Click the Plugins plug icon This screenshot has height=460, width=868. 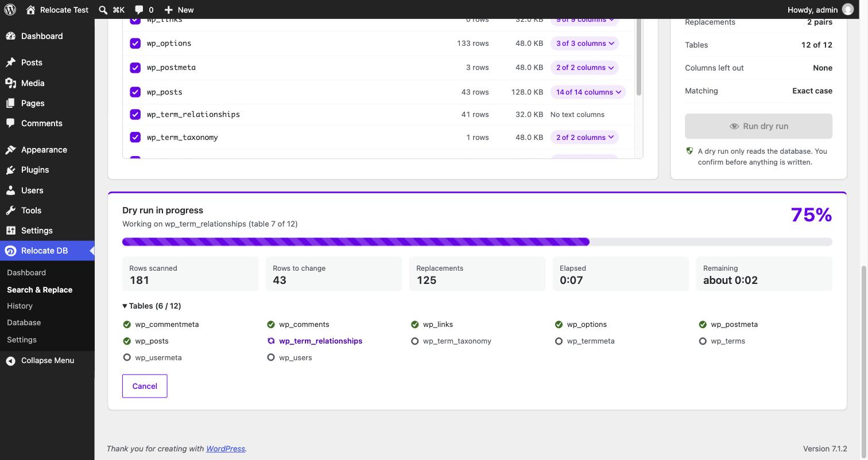point(11,170)
